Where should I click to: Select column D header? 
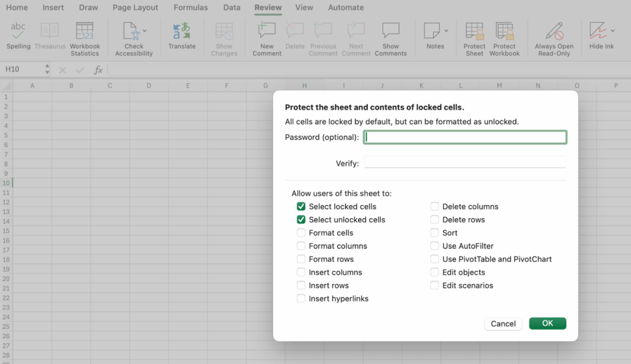[149, 85]
